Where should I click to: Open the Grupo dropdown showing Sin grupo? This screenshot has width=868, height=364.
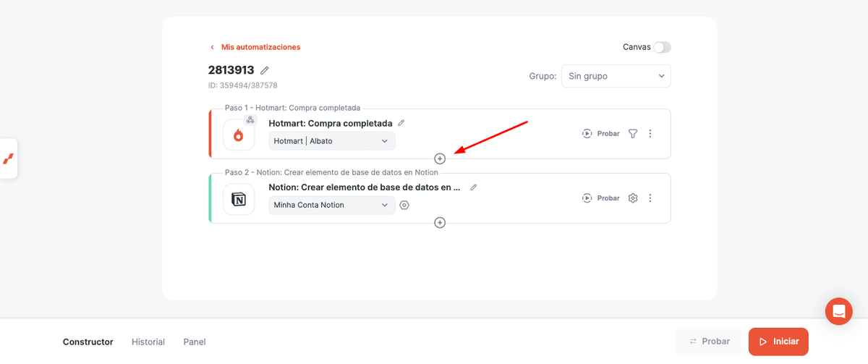[616, 76]
